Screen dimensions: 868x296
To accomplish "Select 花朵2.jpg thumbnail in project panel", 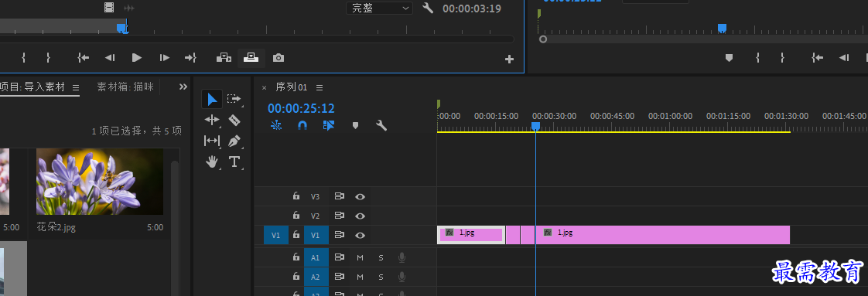I will pyautogui.click(x=100, y=181).
